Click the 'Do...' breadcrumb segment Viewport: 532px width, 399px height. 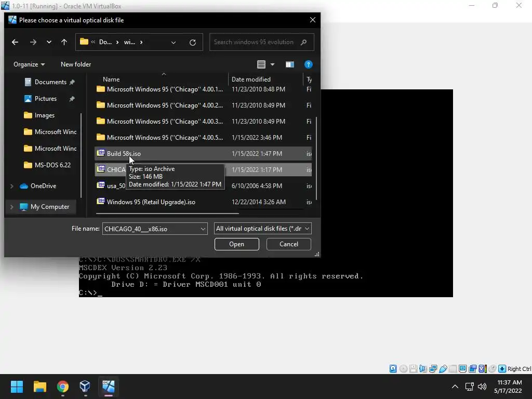105,42
